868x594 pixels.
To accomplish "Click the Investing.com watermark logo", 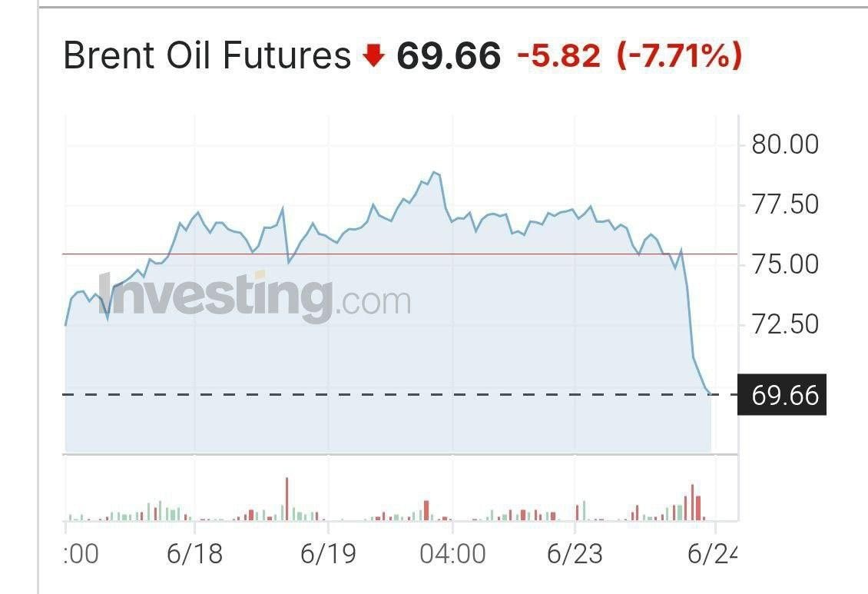I will click(255, 297).
